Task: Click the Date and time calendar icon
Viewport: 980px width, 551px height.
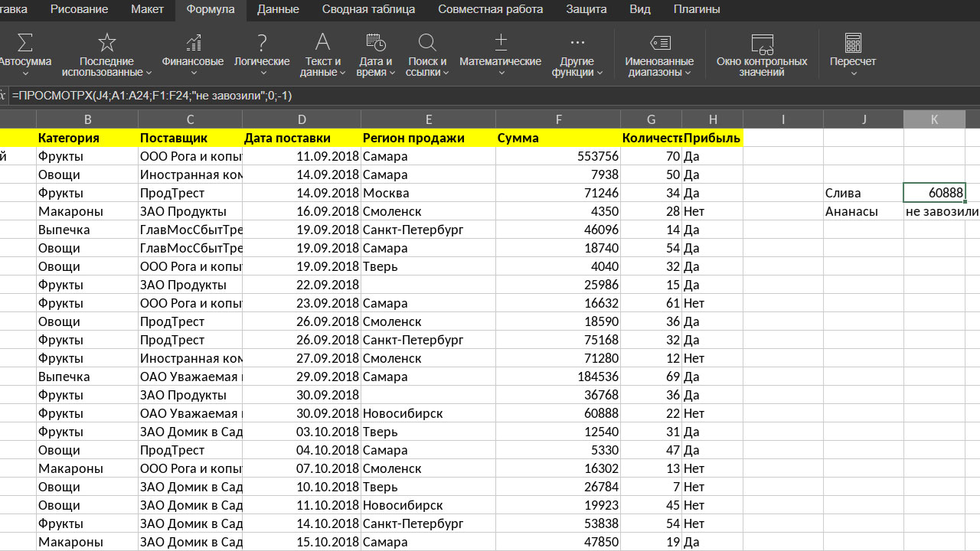Action: click(x=375, y=42)
